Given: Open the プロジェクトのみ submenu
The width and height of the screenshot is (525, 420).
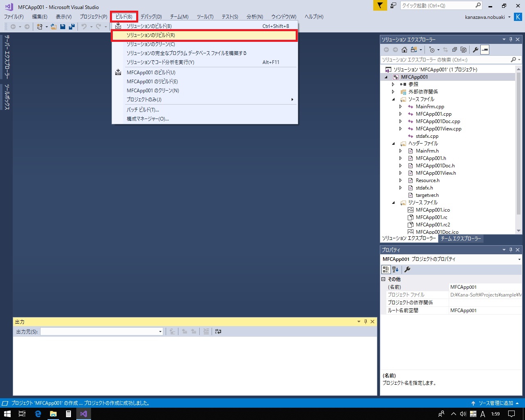Looking at the screenshot, I should pyautogui.click(x=204, y=99).
